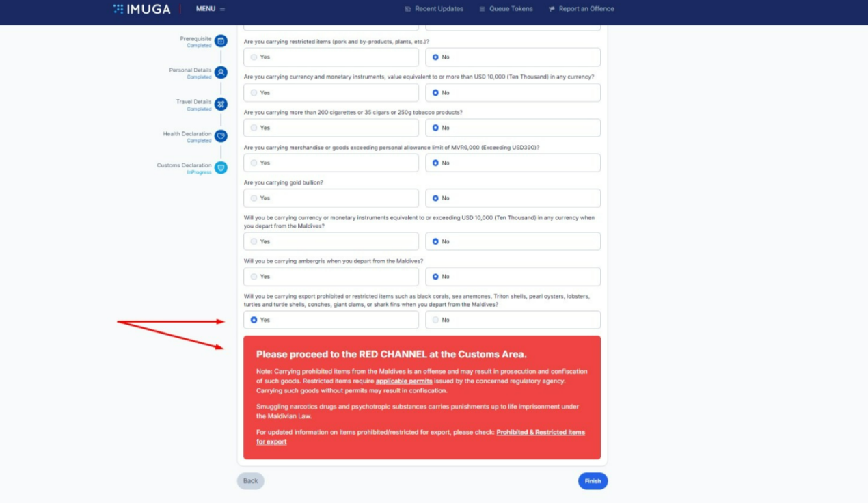Open the MENU hamburger icon
This screenshot has width=868, height=503.
click(x=222, y=9)
